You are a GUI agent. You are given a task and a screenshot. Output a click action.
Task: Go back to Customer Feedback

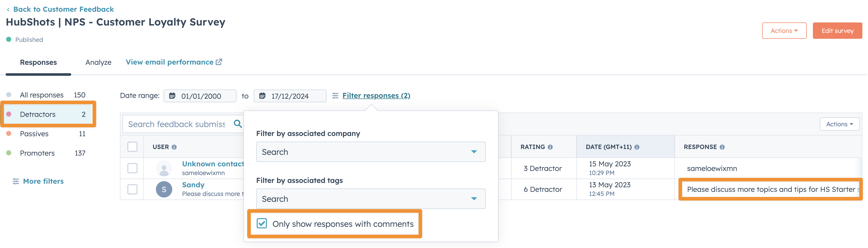(63, 9)
